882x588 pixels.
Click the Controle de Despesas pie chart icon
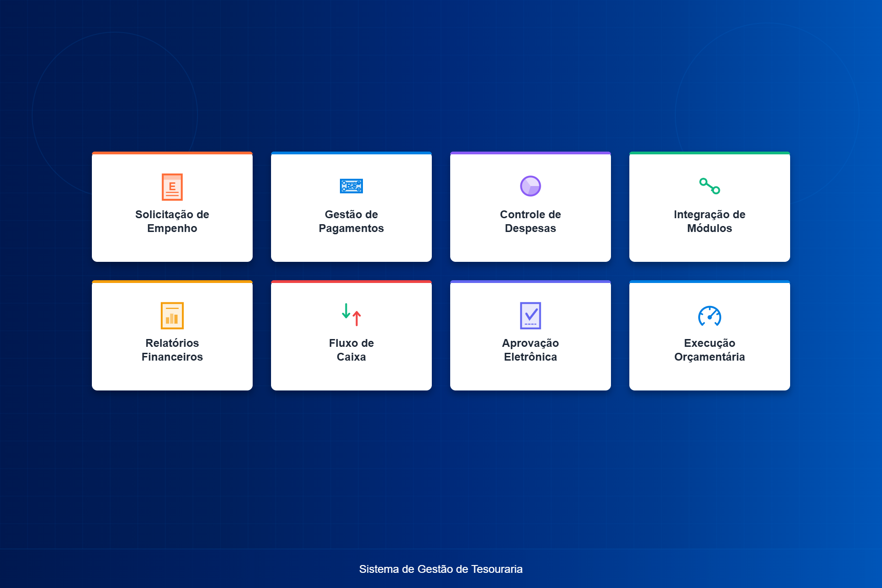pyautogui.click(x=531, y=186)
